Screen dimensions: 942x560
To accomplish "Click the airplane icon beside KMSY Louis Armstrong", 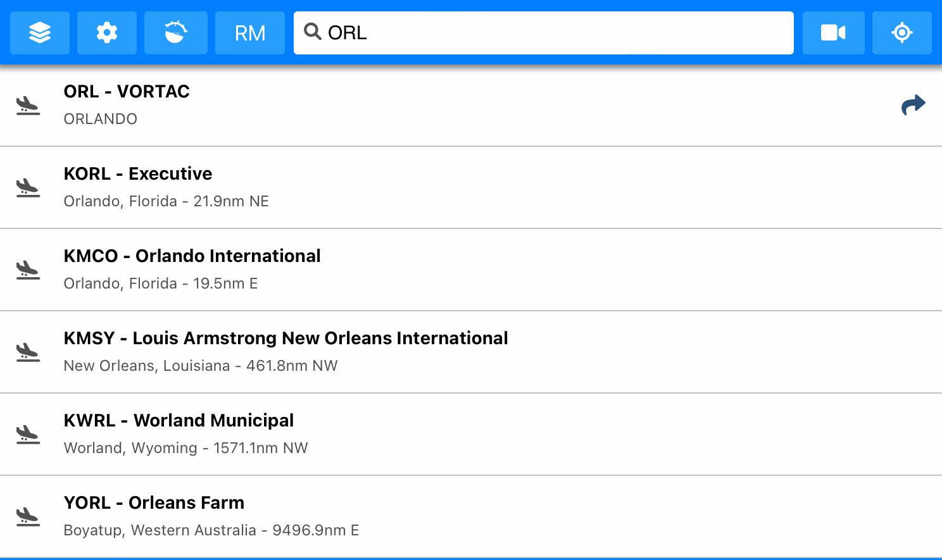I will point(28,352).
